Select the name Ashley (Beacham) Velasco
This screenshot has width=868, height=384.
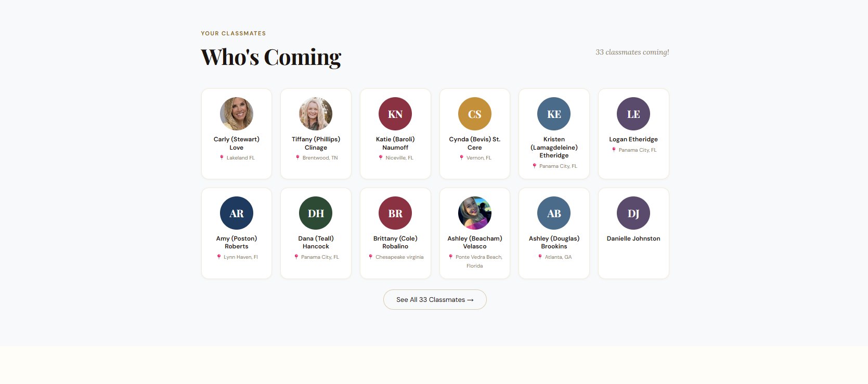click(475, 243)
